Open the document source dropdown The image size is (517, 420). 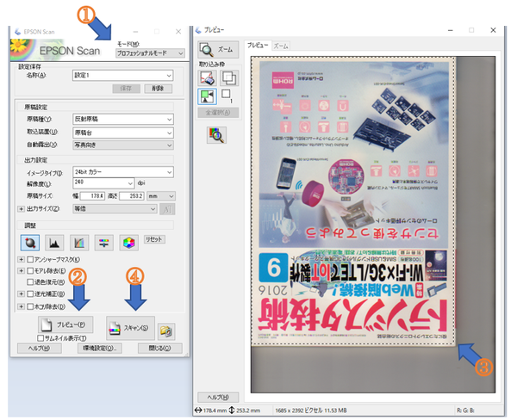point(122,133)
